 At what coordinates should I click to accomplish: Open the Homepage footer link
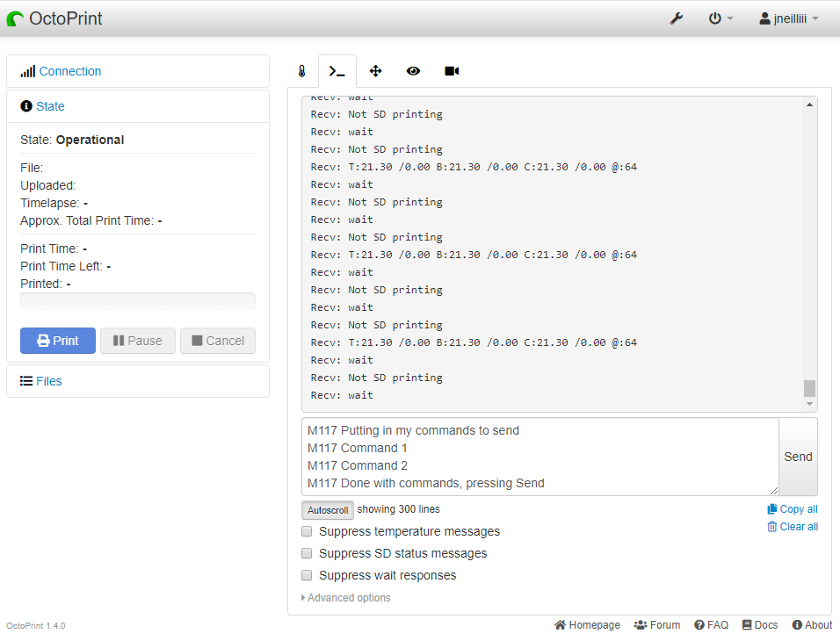click(x=587, y=625)
